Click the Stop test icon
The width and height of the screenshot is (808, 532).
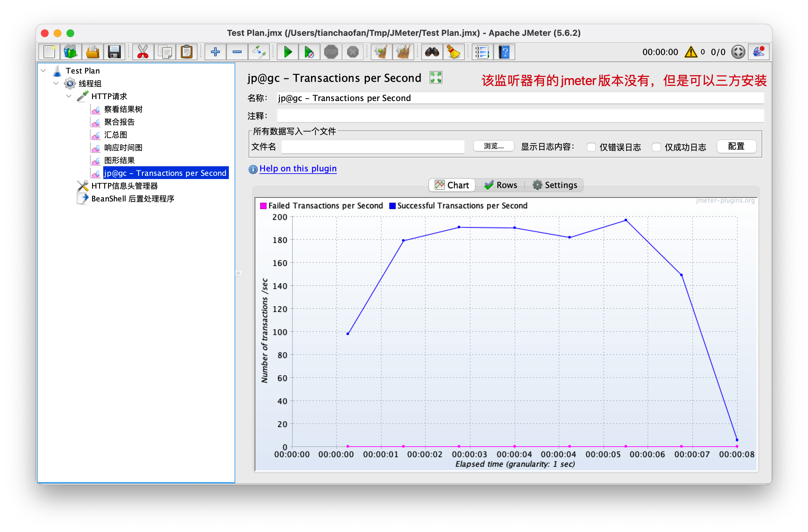point(331,52)
